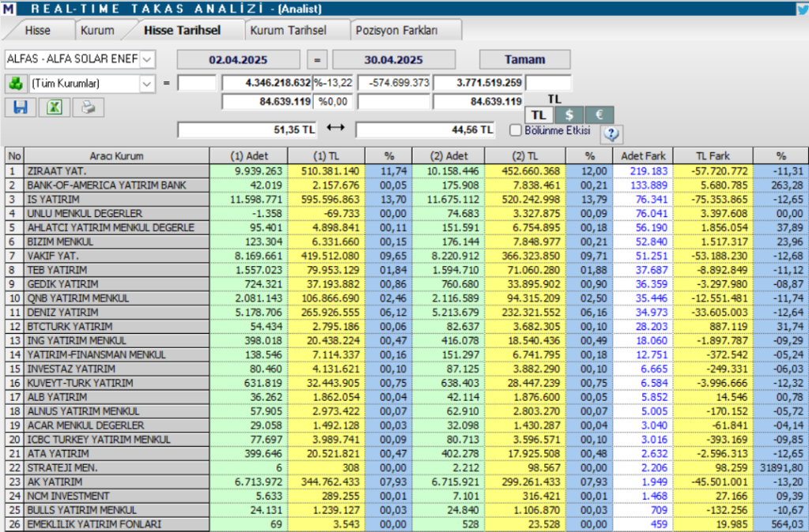Select the IS YATIRIM row
This screenshot has height=532, width=809.
tap(407, 200)
